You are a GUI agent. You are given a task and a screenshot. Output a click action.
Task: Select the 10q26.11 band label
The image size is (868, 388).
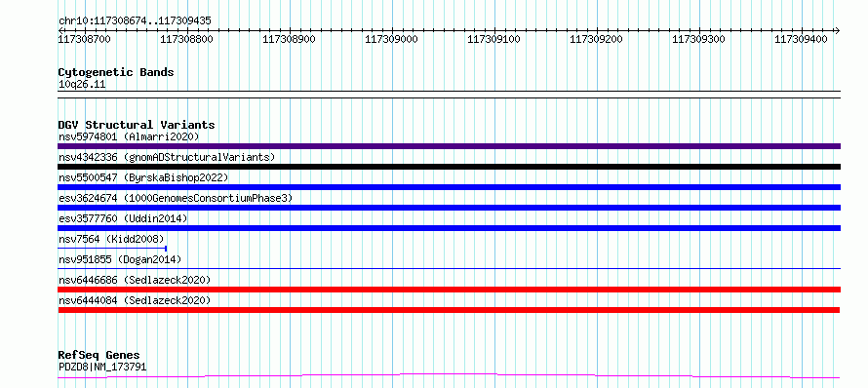tap(82, 85)
